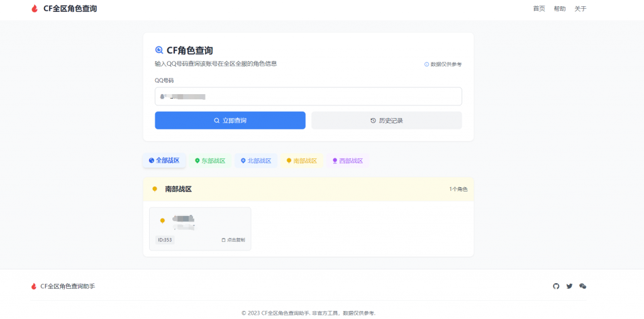Image resolution: width=644 pixels, height=319 pixels.
Task: Click the 立即查询 button
Action: tap(230, 121)
